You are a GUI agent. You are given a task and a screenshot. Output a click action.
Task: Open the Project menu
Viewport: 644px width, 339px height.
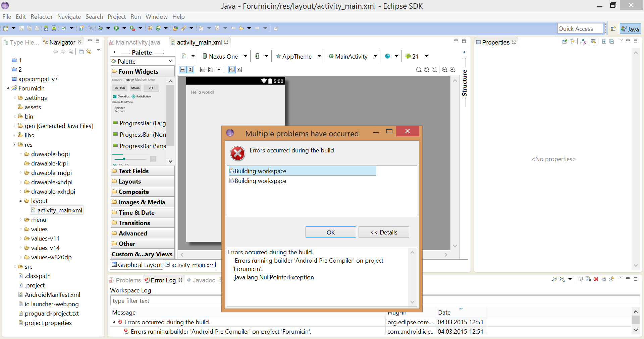click(116, 17)
